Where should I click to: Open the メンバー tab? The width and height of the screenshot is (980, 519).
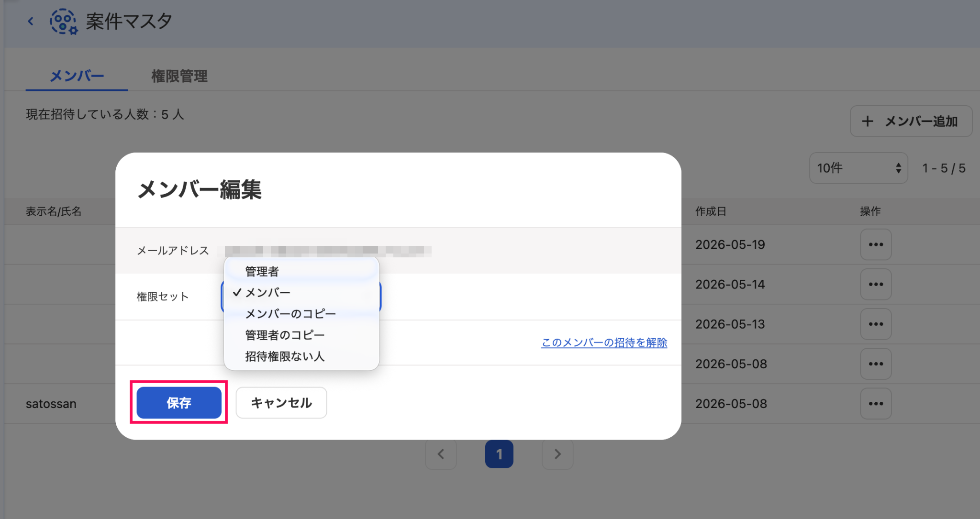click(77, 76)
